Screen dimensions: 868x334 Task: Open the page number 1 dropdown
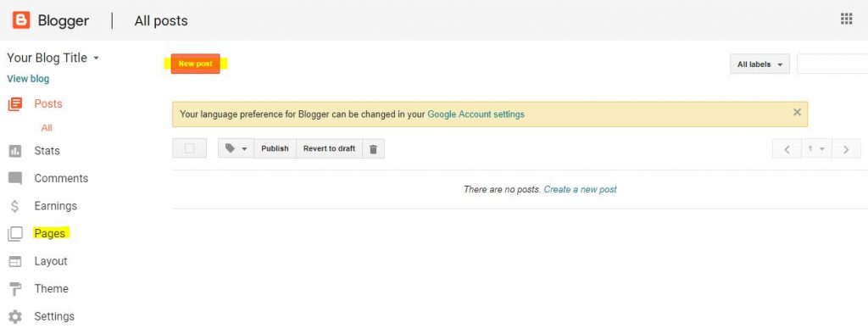point(816,149)
